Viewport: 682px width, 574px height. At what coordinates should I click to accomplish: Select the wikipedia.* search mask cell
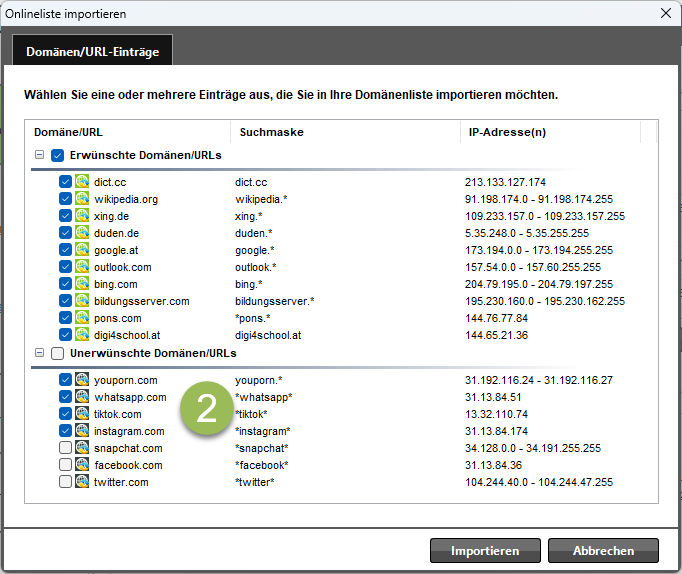[261, 199]
